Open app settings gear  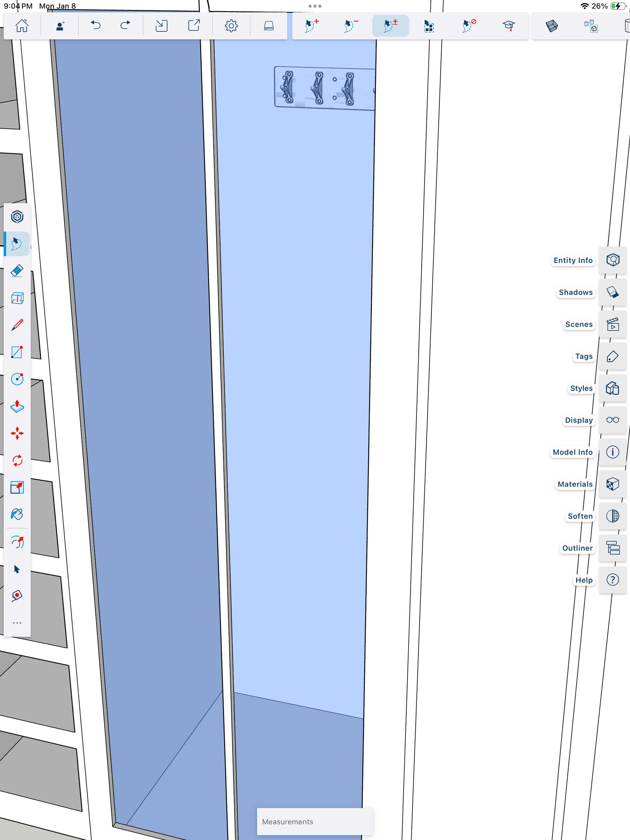coord(231,26)
